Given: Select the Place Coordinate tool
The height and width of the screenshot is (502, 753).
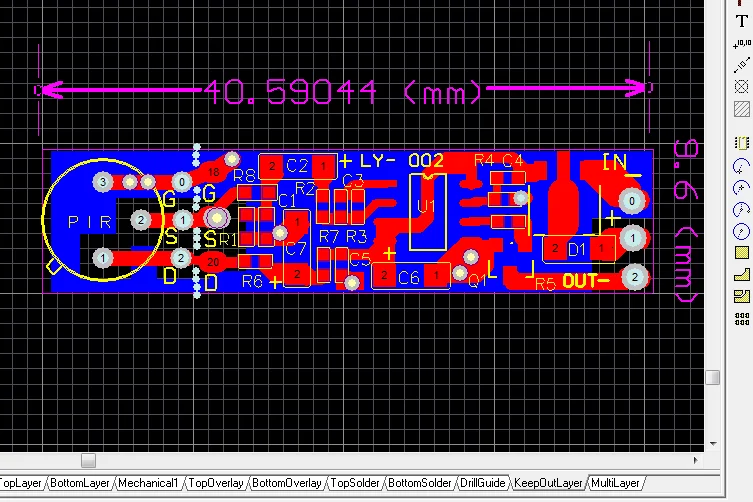Looking at the screenshot, I should (x=741, y=43).
